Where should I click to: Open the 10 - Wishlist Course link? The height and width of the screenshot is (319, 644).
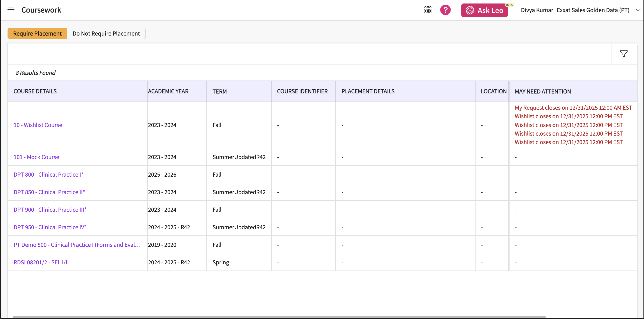click(x=38, y=125)
